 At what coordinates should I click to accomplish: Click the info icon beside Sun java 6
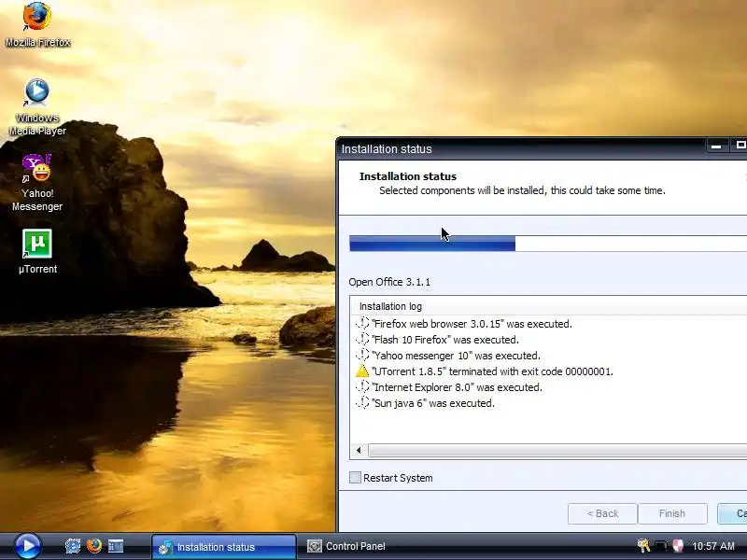point(362,403)
